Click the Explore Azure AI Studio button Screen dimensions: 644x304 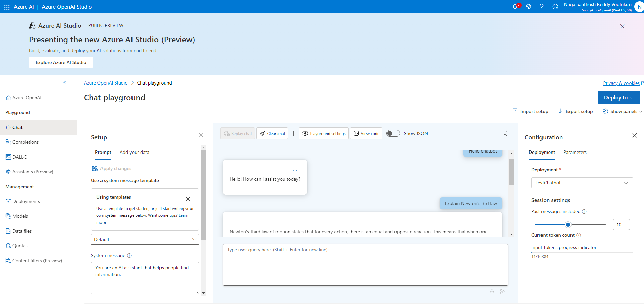(x=61, y=62)
